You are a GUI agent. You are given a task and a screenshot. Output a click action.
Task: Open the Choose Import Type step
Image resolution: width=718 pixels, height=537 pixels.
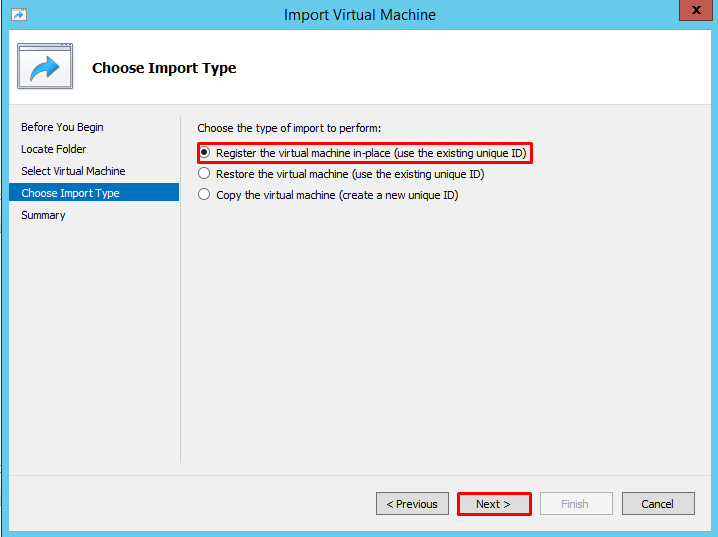[94, 193]
